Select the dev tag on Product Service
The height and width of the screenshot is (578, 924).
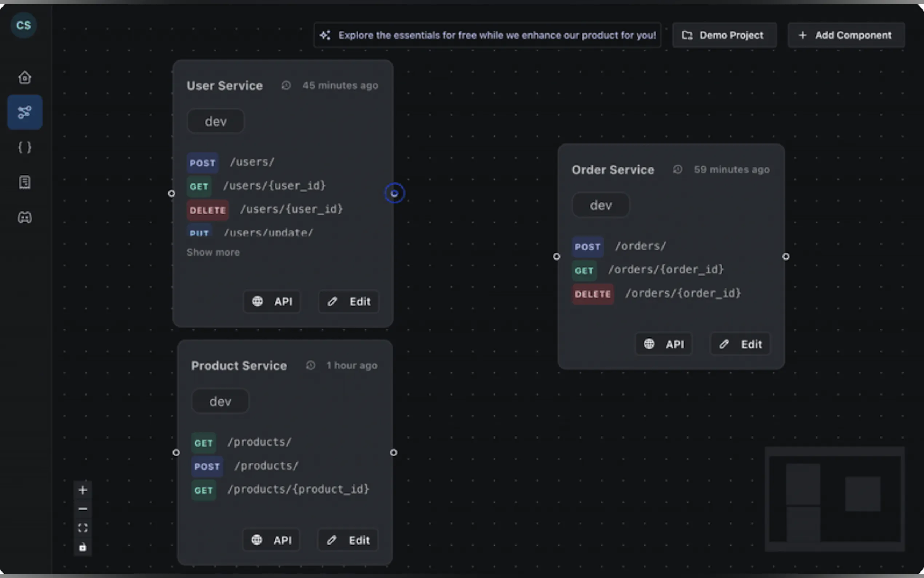(x=220, y=401)
